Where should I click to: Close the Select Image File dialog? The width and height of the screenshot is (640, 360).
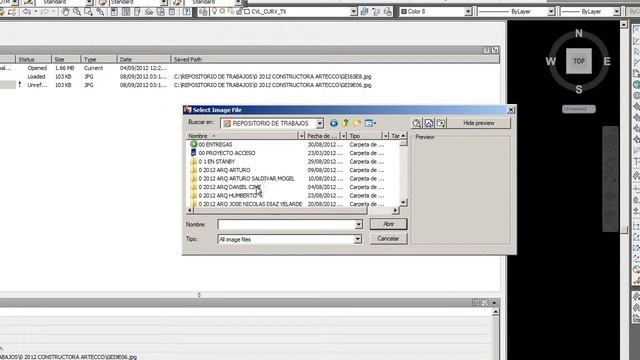pyautogui.click(x=511, y=110)
